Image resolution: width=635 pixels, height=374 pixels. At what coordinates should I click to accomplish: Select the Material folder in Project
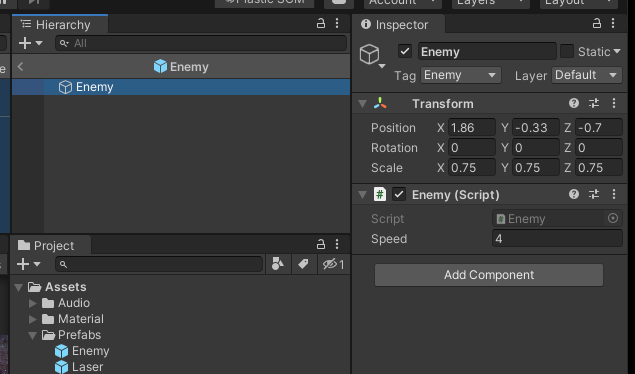[73, 319]
